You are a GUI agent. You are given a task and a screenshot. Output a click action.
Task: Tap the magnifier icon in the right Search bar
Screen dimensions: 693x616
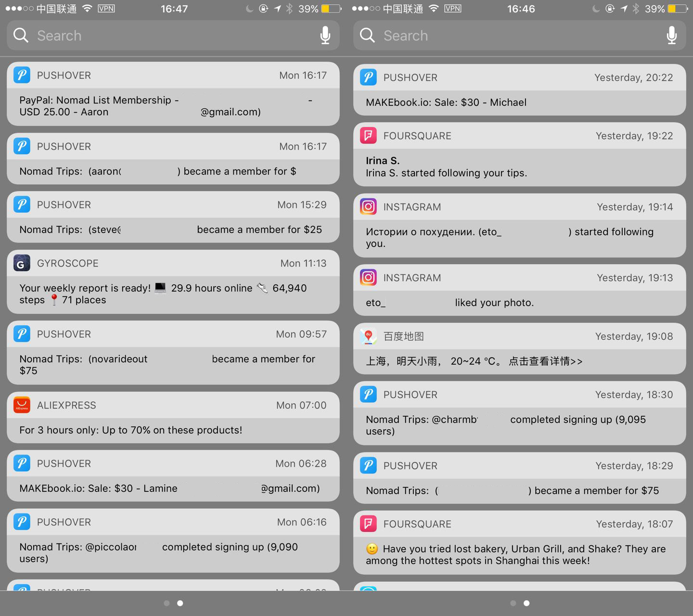[x=367, y=35]
